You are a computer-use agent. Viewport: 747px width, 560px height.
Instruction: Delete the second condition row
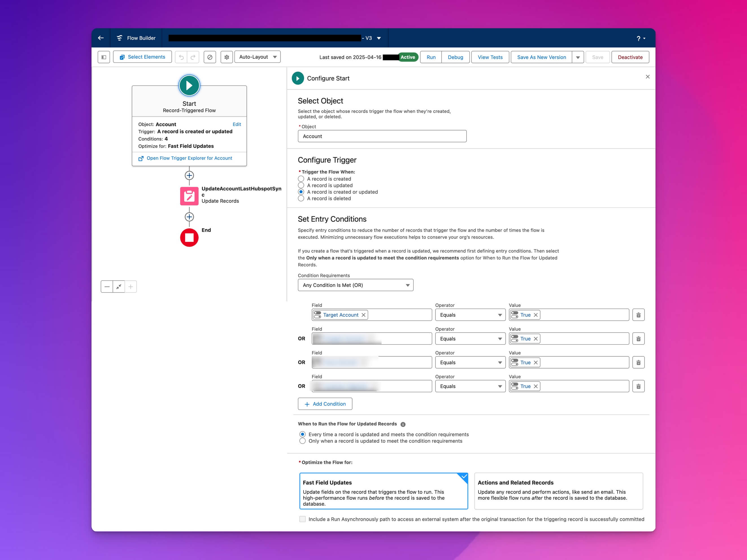pyautogui.click(x=638, y=338)
